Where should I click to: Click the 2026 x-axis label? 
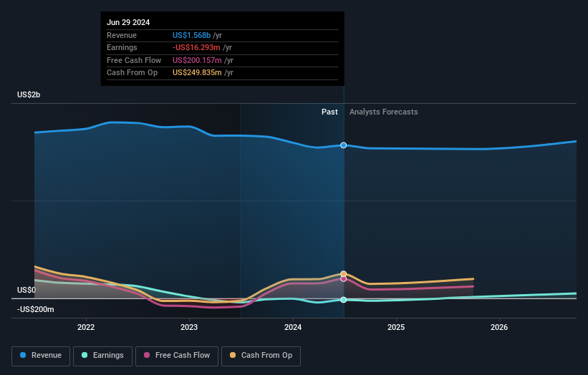(x=499, y=327)
